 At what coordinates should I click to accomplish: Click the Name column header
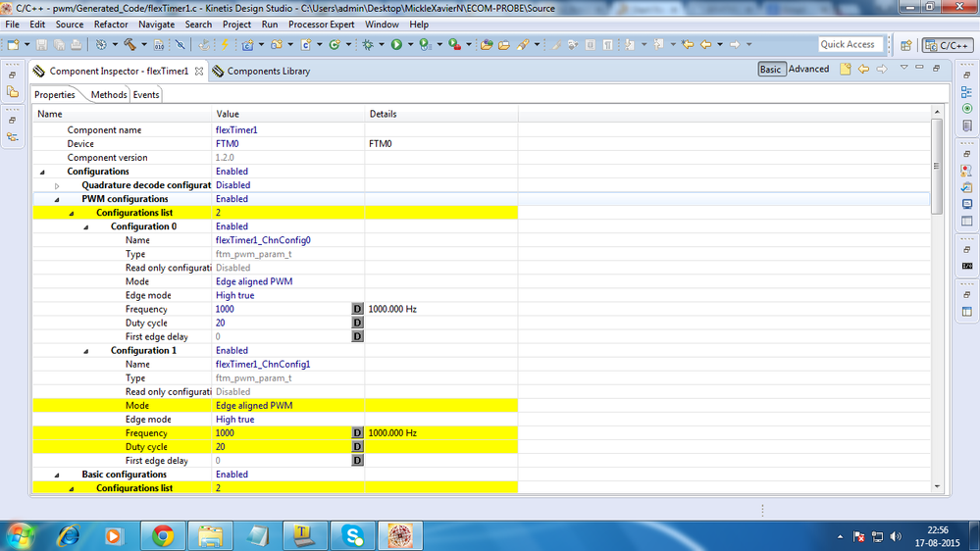(x=49, y=114)
